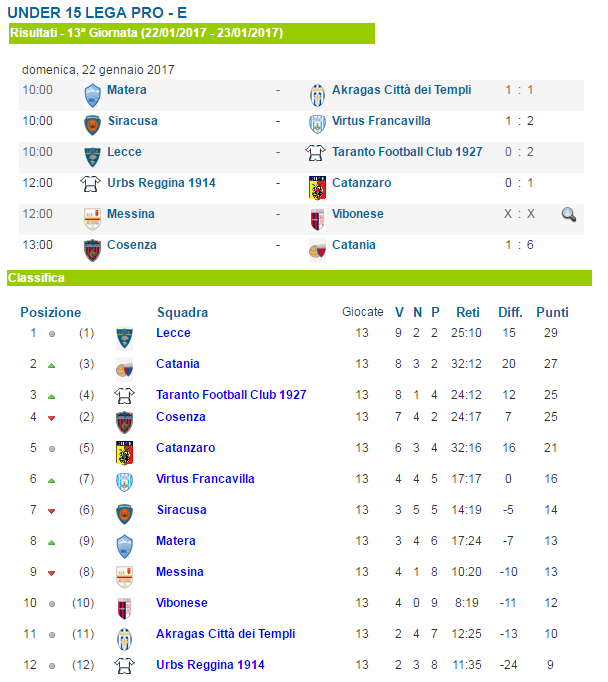Click Lecce crest in standings table
The height and width of the screenshot is (682, 608).
click(x=124, y=338)
